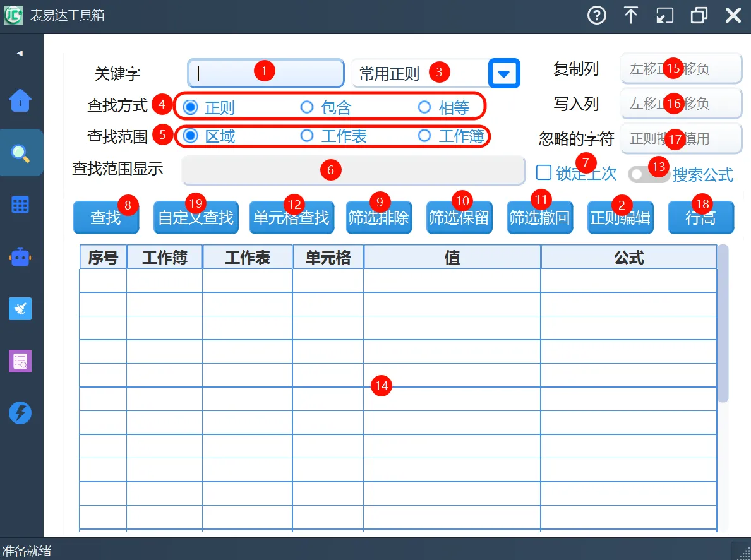Screen dimensions: 751x560
Task: Open the broom cleanup sidebar icon
Action: click(20, 309)
